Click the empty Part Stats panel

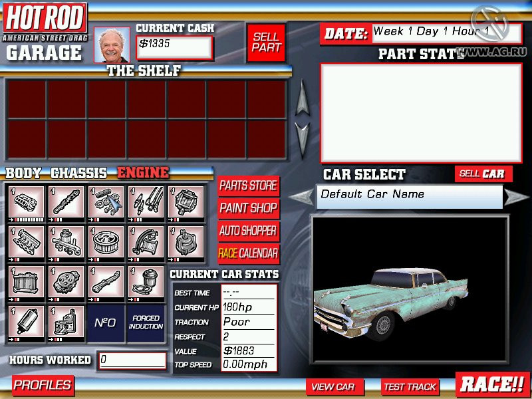coord(421,113)
